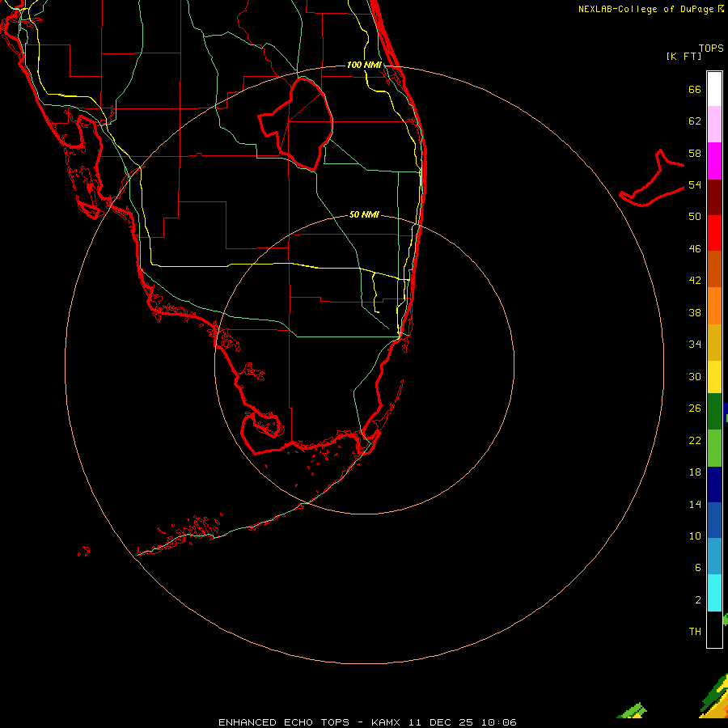728x728 pixels.
Task: Click the NEXLAB-College of DuPage label
Action: click(x=650, y=9)
